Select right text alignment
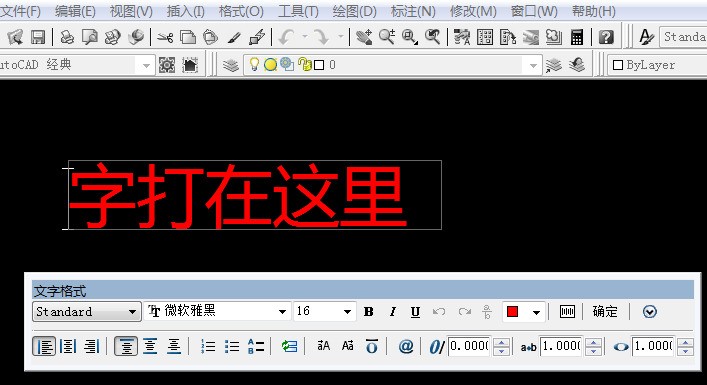 (92, 347)
